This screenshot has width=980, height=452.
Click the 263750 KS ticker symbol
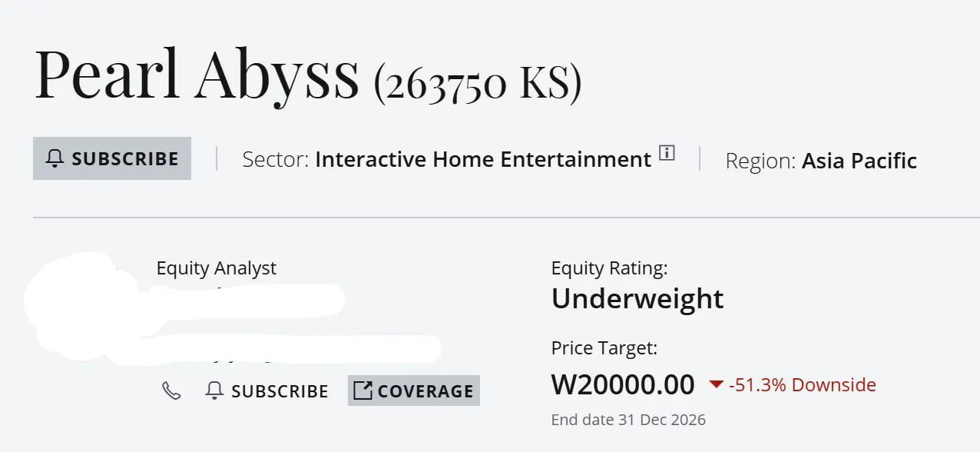point(478,84)
